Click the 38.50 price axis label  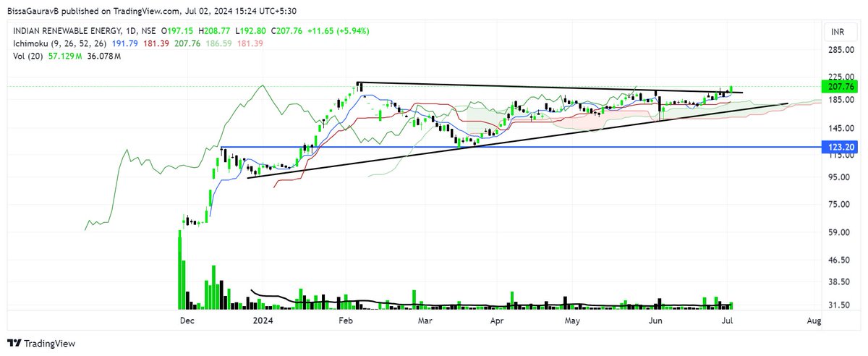[839, 282]
